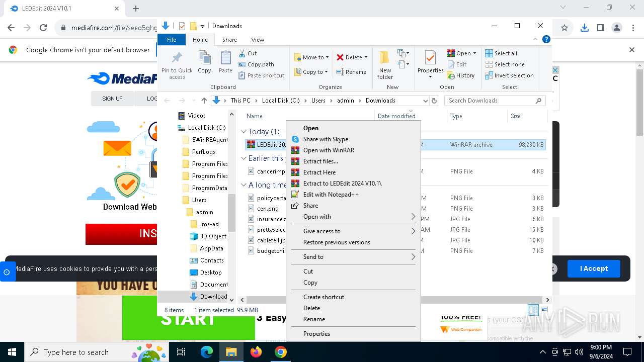Viewport: 644px width, 362px height.
Task: Click the Up directory arrow
Action: click(x=204, y=101)
